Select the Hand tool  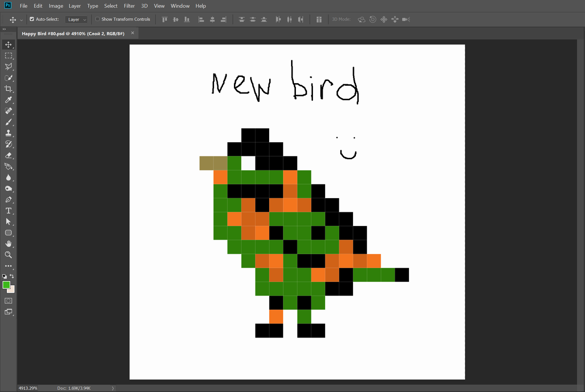(x=8, y=243)
